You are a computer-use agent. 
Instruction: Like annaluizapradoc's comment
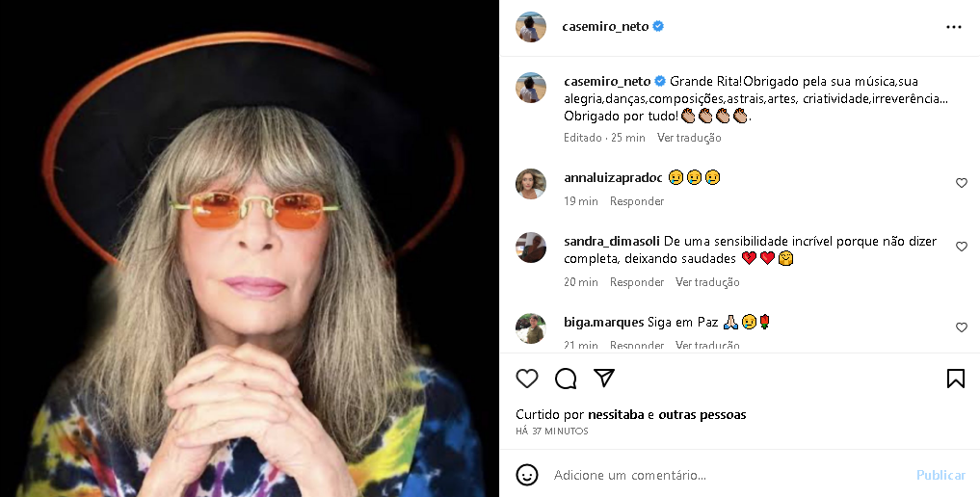pos(961,183)
